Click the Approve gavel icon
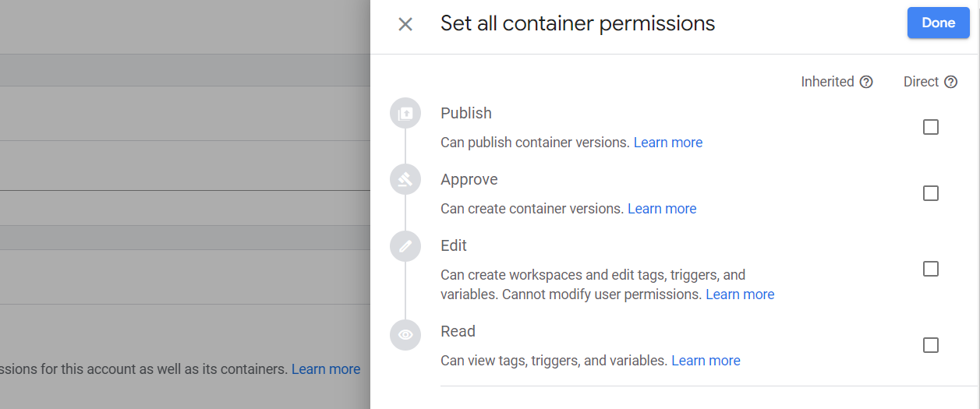The image size is (980, 409). pos(405,180)
